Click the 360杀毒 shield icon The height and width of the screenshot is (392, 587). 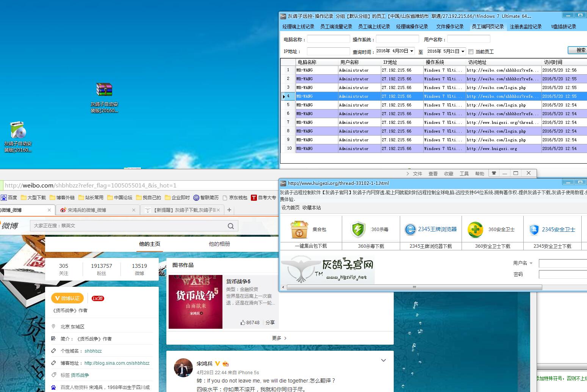point(358,230)
